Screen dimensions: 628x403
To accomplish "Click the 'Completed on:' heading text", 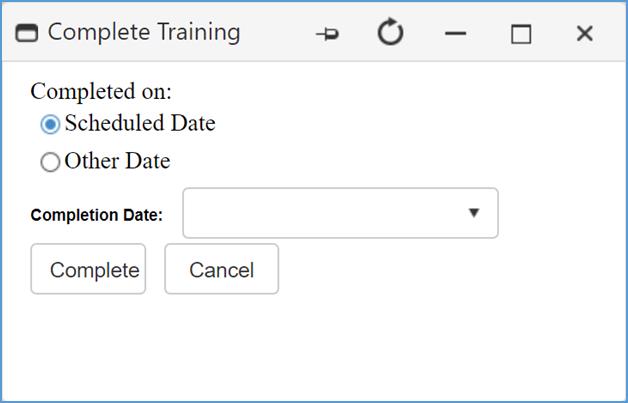I will tap(101, 91).
